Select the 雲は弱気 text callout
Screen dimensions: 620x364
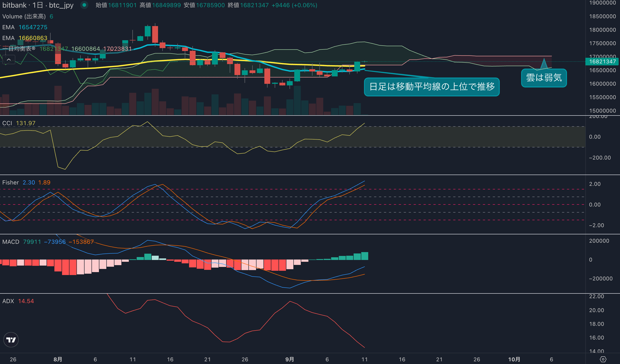544,78
